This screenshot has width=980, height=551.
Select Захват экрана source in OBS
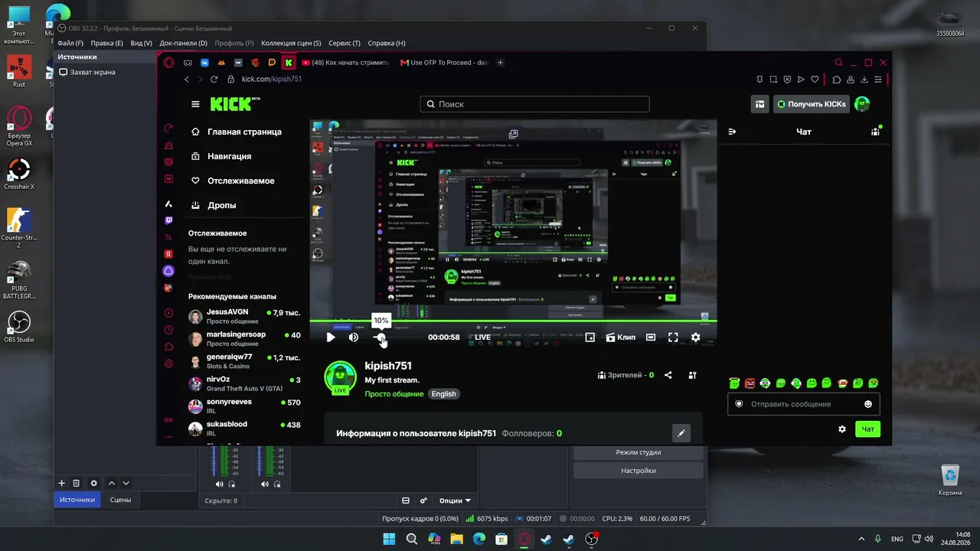[93, 72]
